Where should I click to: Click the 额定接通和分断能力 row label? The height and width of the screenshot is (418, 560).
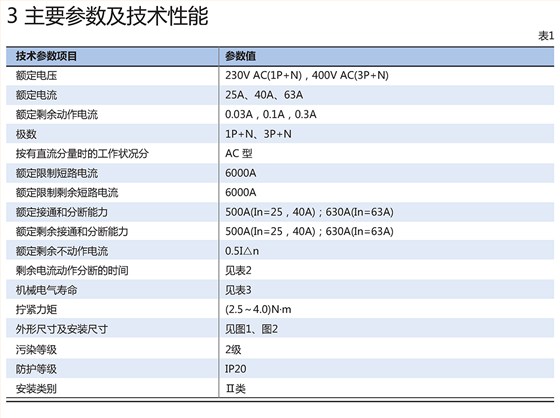point(61,212)
